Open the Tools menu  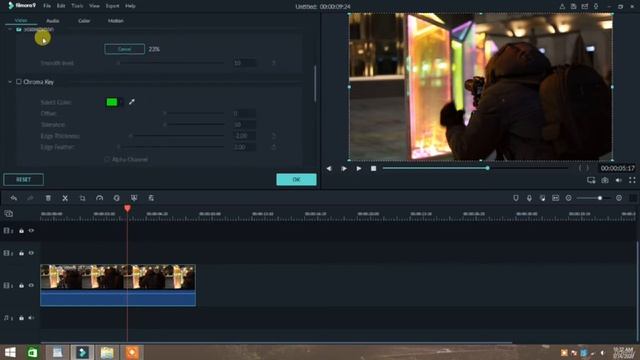[77, 6]
